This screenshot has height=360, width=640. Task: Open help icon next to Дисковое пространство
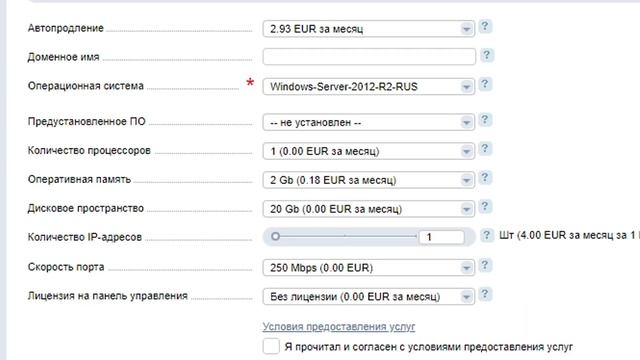[485, 207]
